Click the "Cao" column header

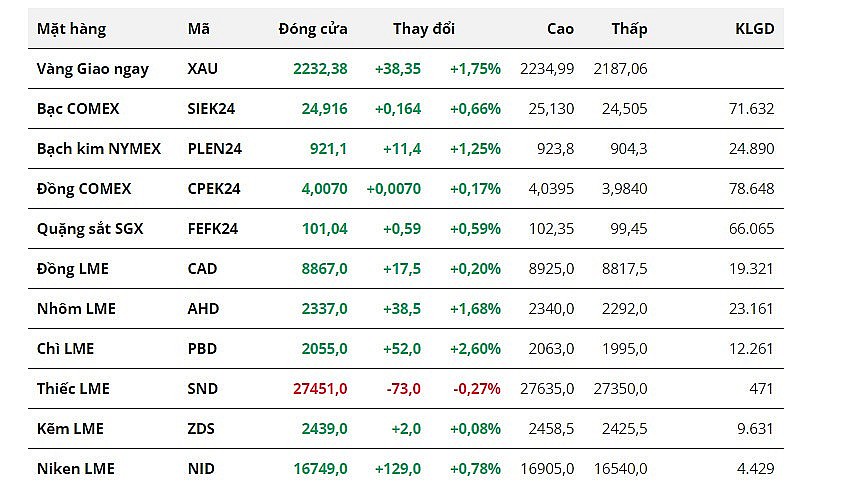click(560, 29)
